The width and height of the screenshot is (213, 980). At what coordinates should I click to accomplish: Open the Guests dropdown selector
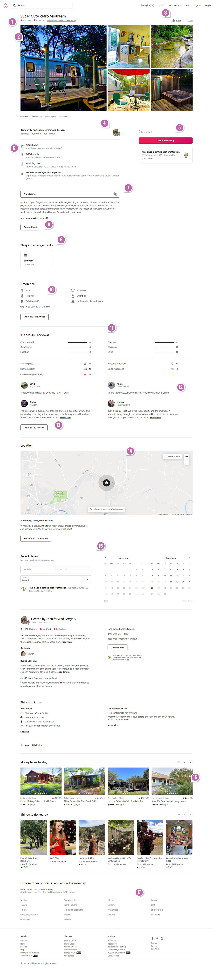click(55, 579)
